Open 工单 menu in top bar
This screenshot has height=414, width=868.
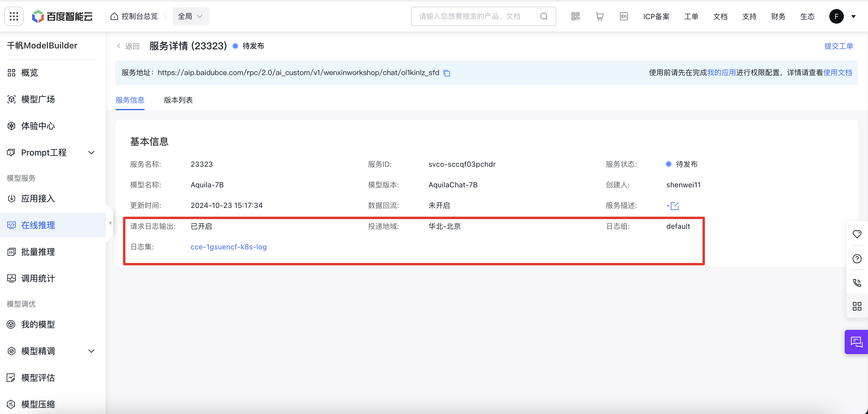pos(691,16)
